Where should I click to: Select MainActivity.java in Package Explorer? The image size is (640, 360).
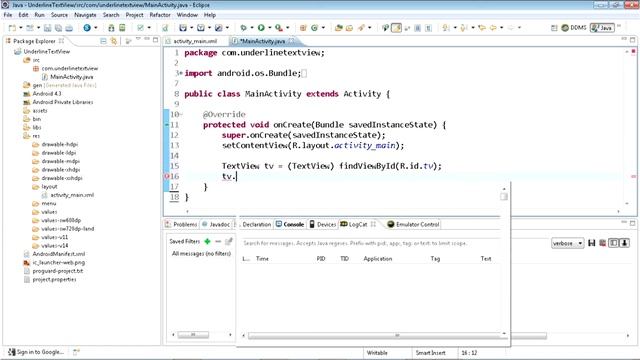71,77
